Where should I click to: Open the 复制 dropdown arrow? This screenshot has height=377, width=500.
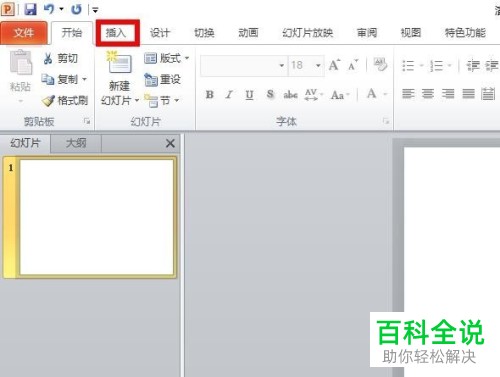pos(84,79)
